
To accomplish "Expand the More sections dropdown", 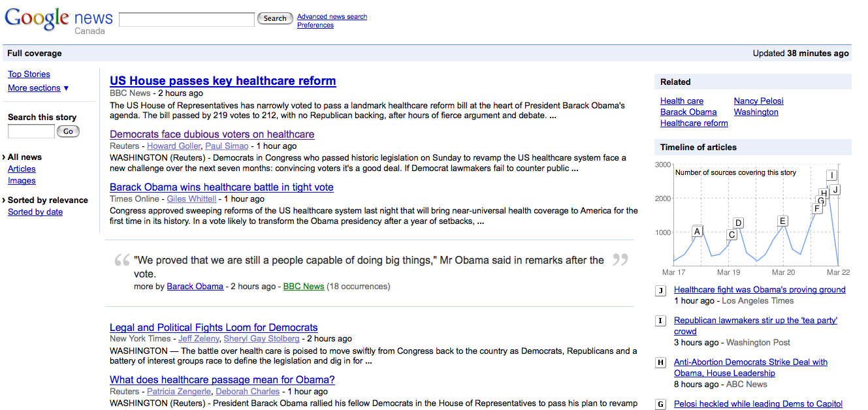I will tap(38, 88).
